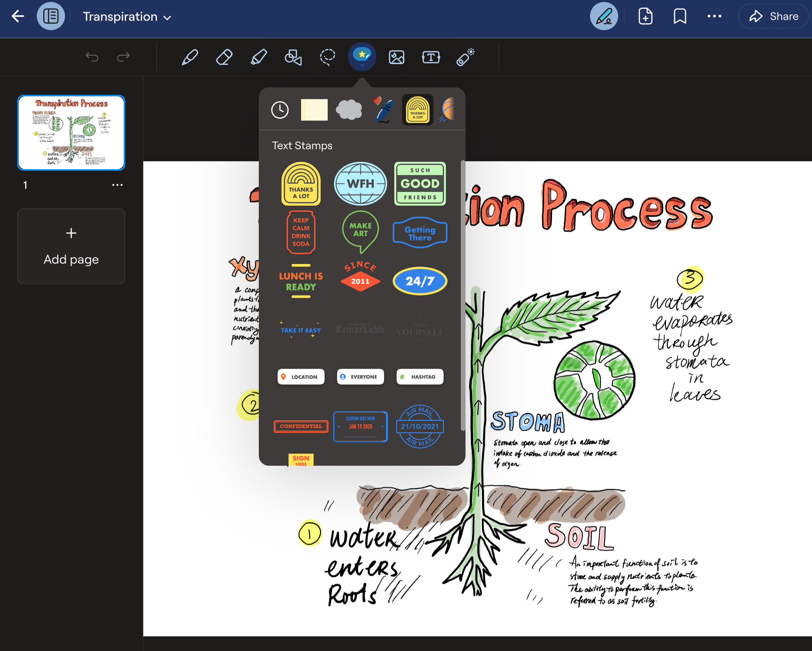Screen dimensions: 812x651
Task: Select the CONFIDENTIAL stamp
Action: click(300, 425)
